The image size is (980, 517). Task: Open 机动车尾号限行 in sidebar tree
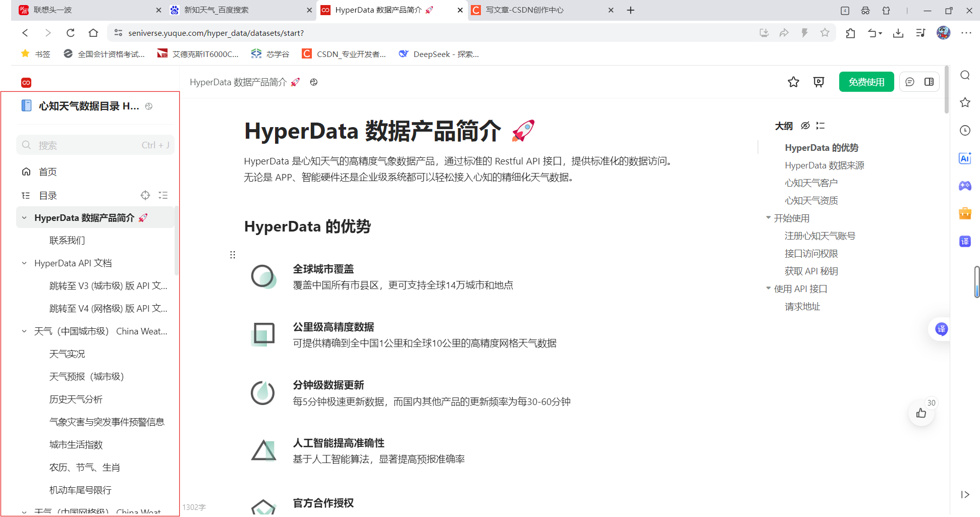[80, 490]
